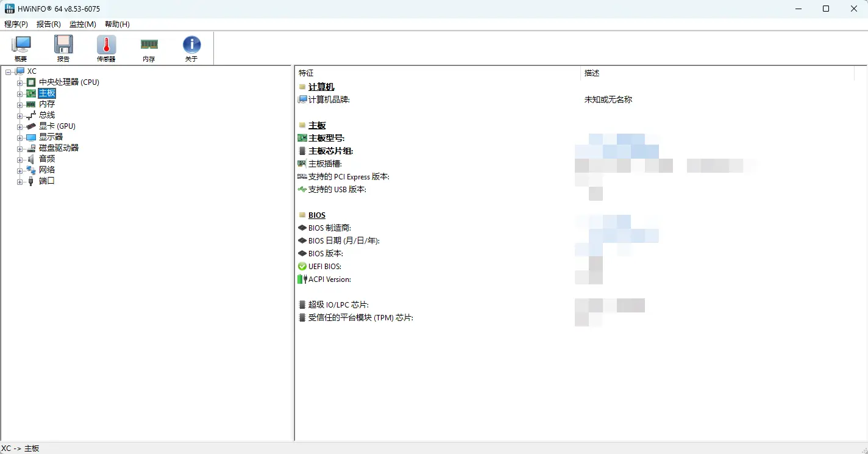Expand the 磁盘驱动器 tree node
This screenshot has width=868, height=454.
point(20,149)
